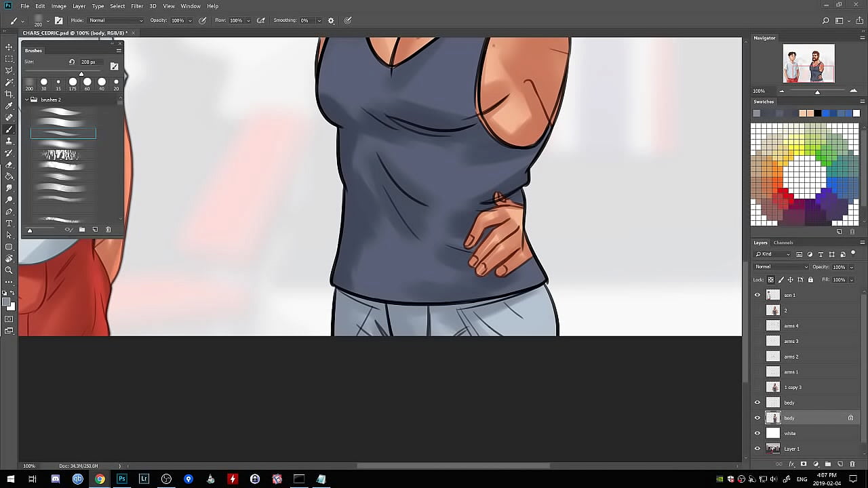Open the Filter menu
The width and height of the screenshot is (868, 488).
click(137, 6)
